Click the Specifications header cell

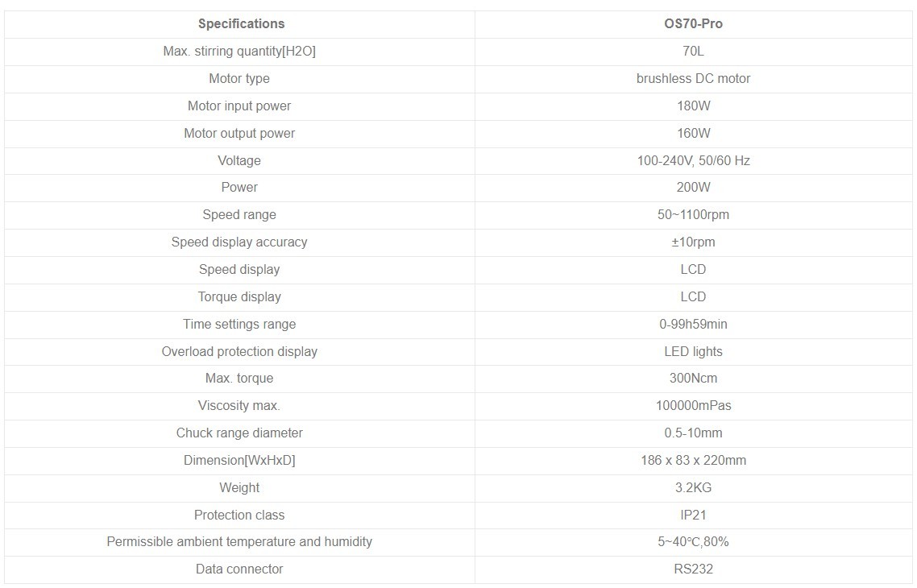[x=240, y=24]
